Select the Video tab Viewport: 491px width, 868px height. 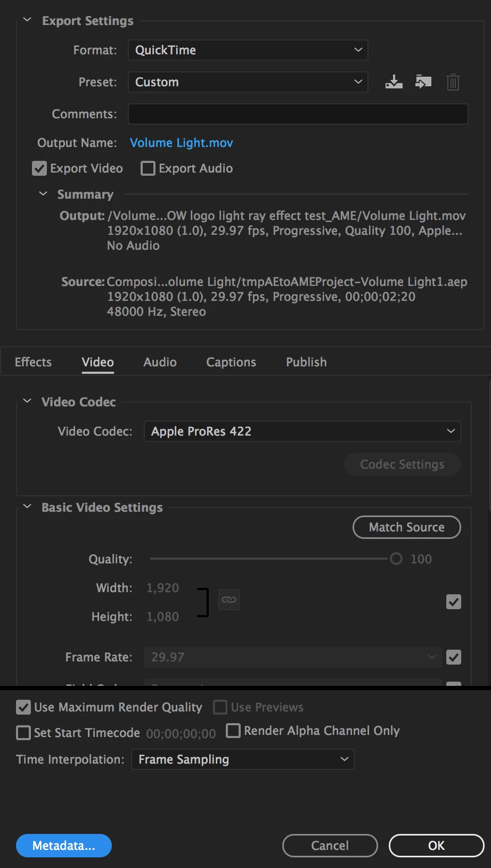coord(98,362)
